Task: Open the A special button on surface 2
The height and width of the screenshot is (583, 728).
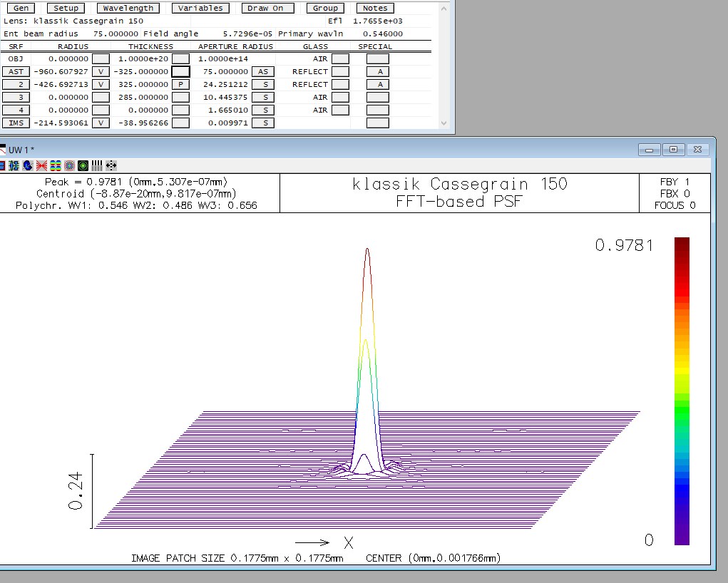Action: (x=378, y=85)
